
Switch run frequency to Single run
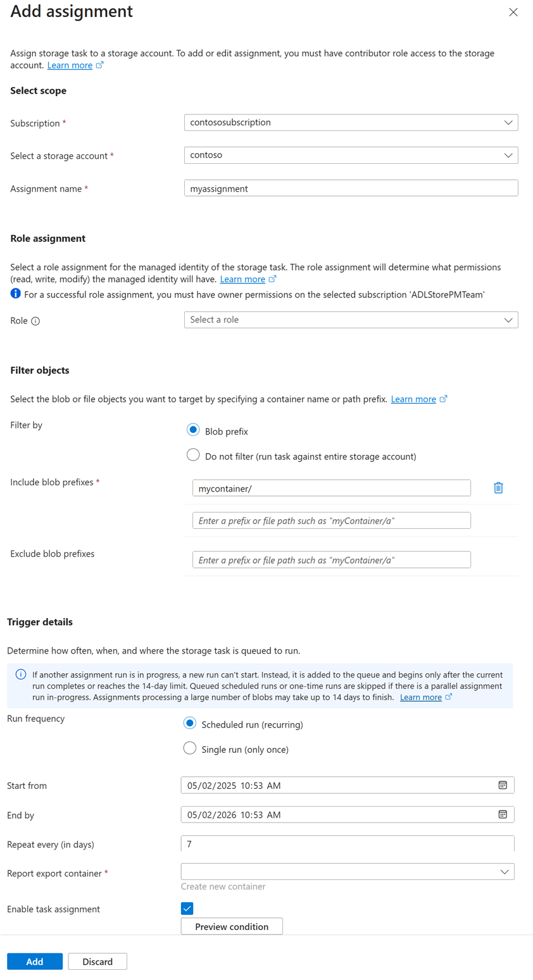(x=190, y=748)
